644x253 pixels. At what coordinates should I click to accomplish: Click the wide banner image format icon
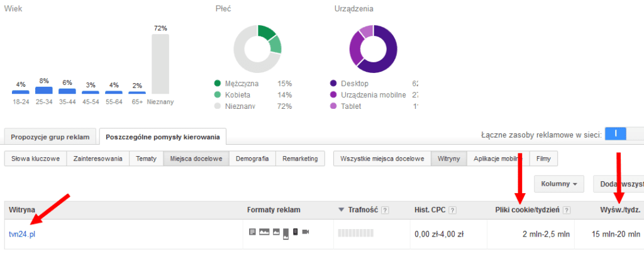coord(264,232)
